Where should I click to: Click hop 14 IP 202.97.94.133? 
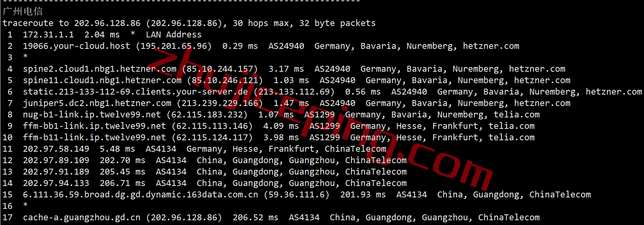pyautogui.click(x=56, y=183)
